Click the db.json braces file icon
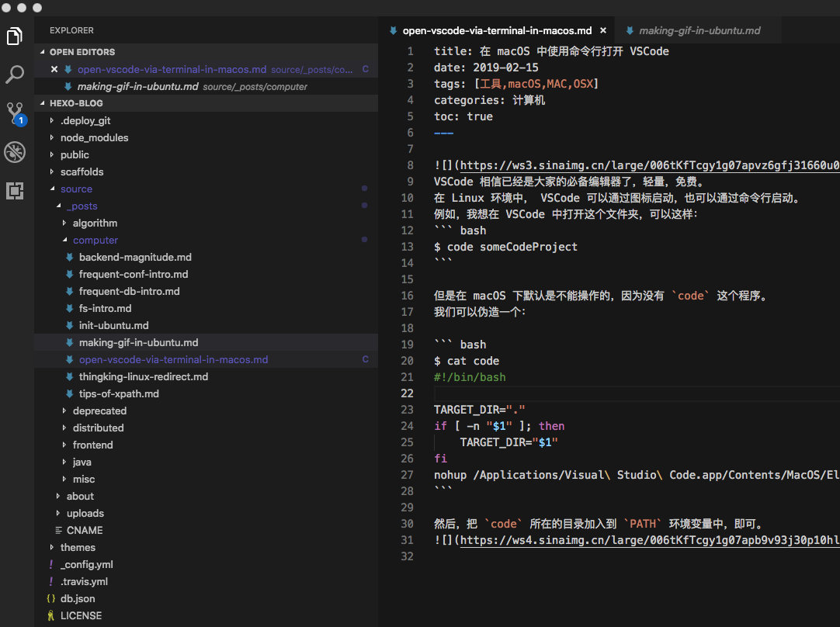The image size is (840, 627). coord(51,598)
